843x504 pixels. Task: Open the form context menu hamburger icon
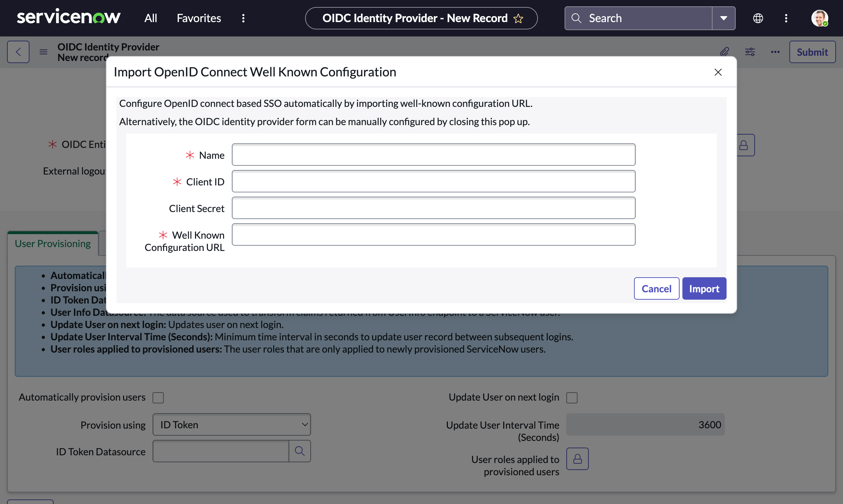coord(43,52)
